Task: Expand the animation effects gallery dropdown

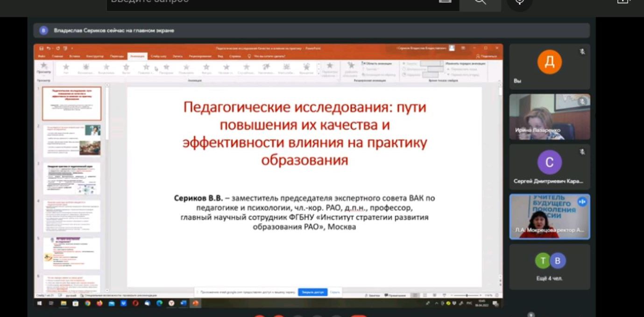Action: click(319, 73)
